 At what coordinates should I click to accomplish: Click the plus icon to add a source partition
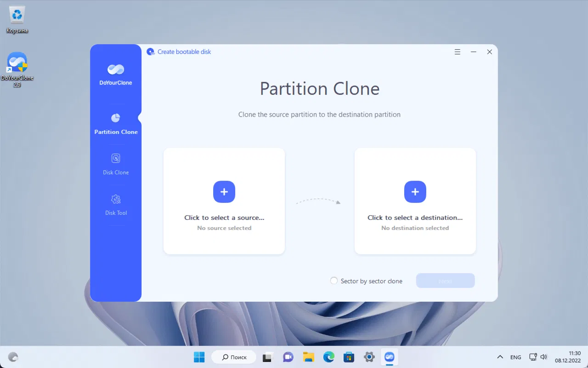coord(224,192)
